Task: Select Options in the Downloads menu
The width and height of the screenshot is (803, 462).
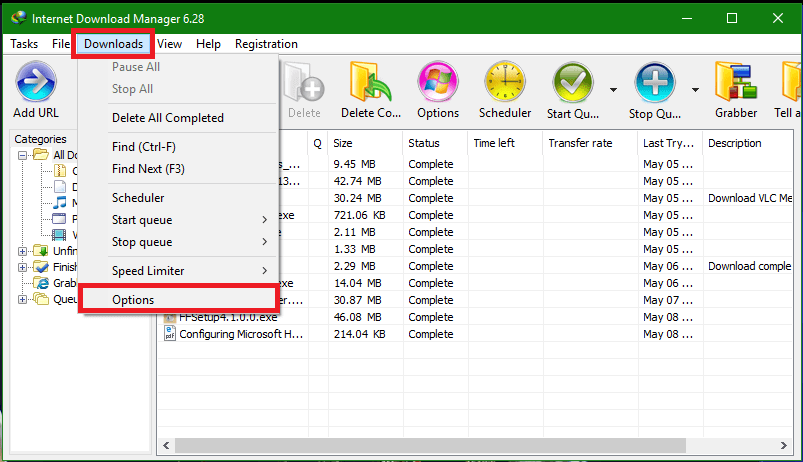Action: (178, 300)
